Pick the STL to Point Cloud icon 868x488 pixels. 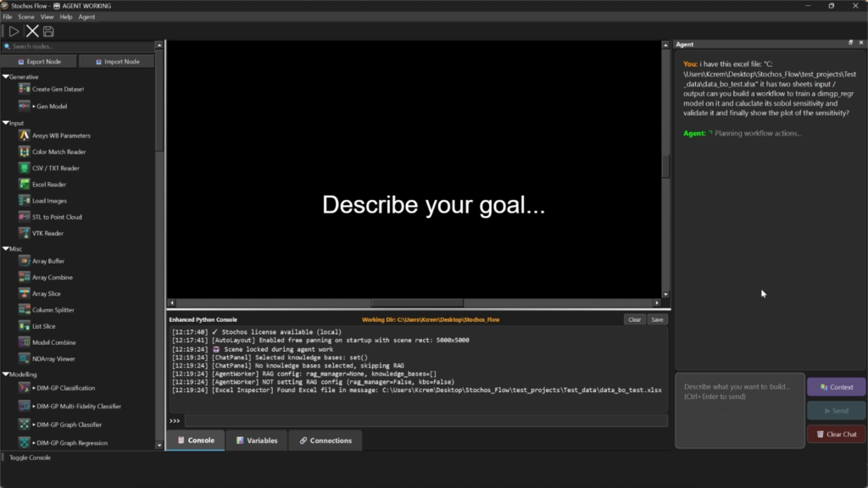point(25,217)
